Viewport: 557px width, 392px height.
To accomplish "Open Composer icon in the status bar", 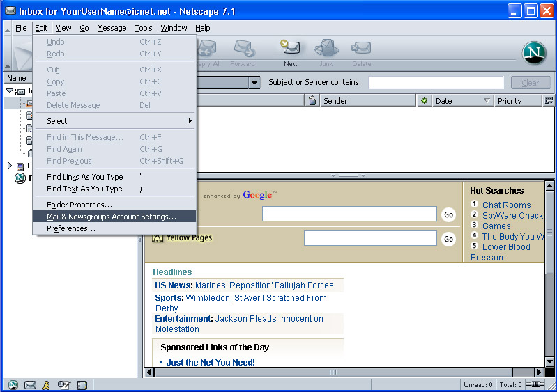I will click(x=64, y=385).
